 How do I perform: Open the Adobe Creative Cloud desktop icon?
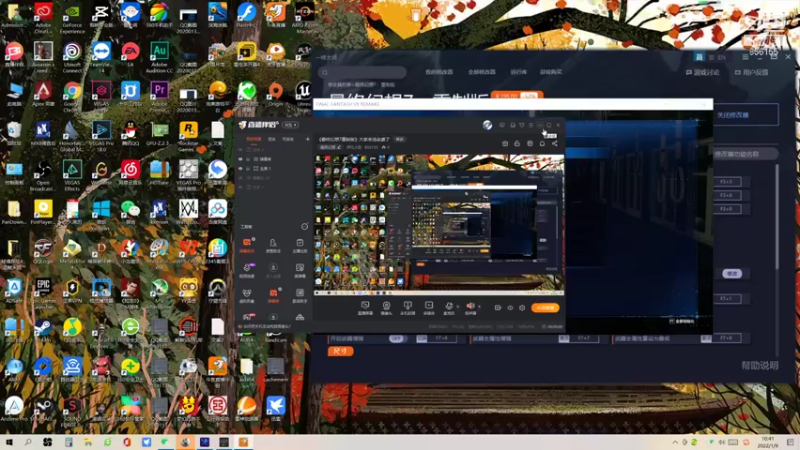(x=43, y=13)
